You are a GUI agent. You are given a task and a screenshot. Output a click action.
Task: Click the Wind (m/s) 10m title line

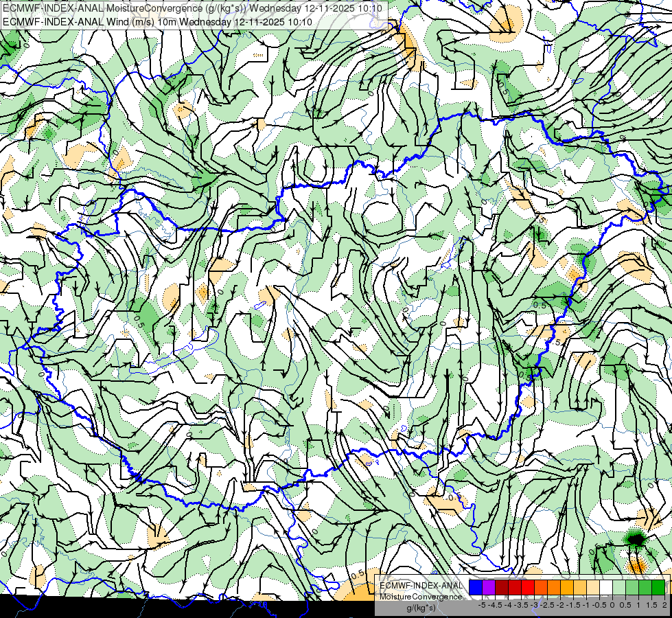click(157, 22)
